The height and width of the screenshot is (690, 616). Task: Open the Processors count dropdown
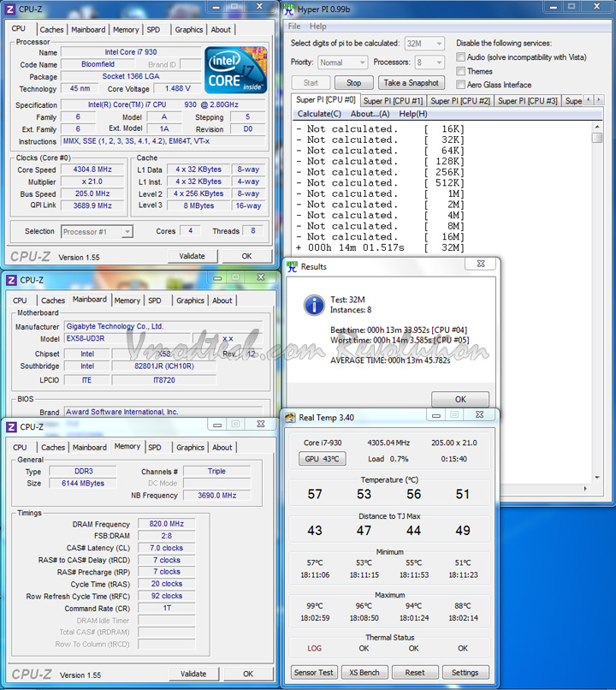click(429, 62)
